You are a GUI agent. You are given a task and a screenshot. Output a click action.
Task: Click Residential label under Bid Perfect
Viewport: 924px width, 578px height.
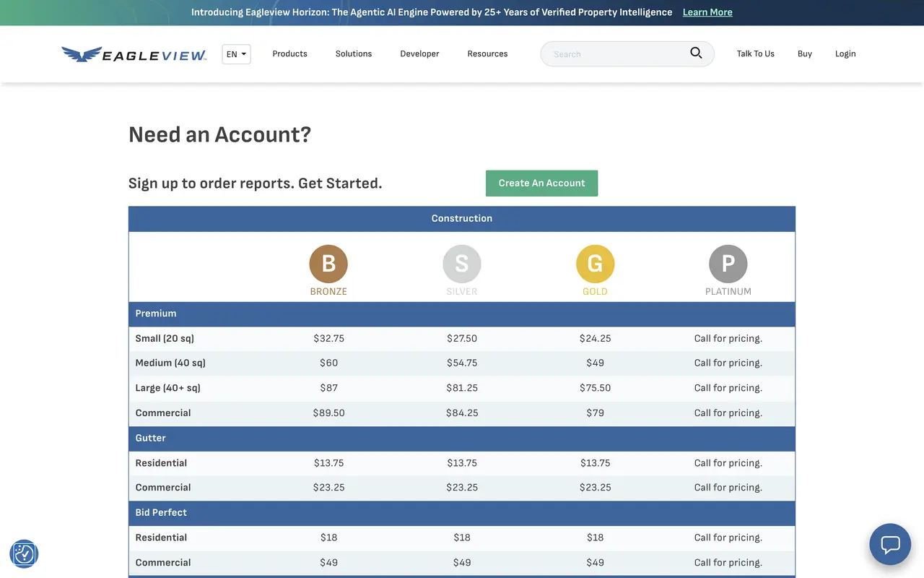tap(161, 538)
